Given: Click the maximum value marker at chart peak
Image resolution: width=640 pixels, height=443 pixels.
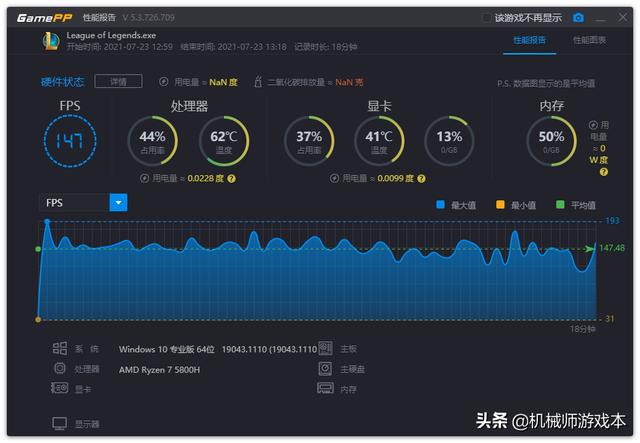Looking at the screenshot, I should [x=47, y=221].
